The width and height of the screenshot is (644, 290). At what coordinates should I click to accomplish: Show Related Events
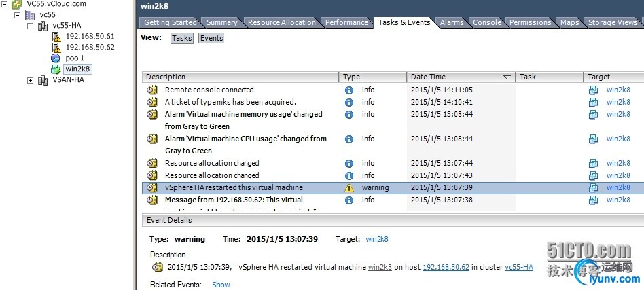(221, 285)
